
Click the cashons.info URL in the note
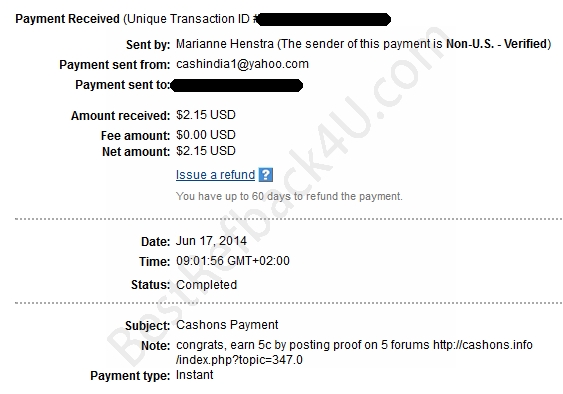click(483, 345)
